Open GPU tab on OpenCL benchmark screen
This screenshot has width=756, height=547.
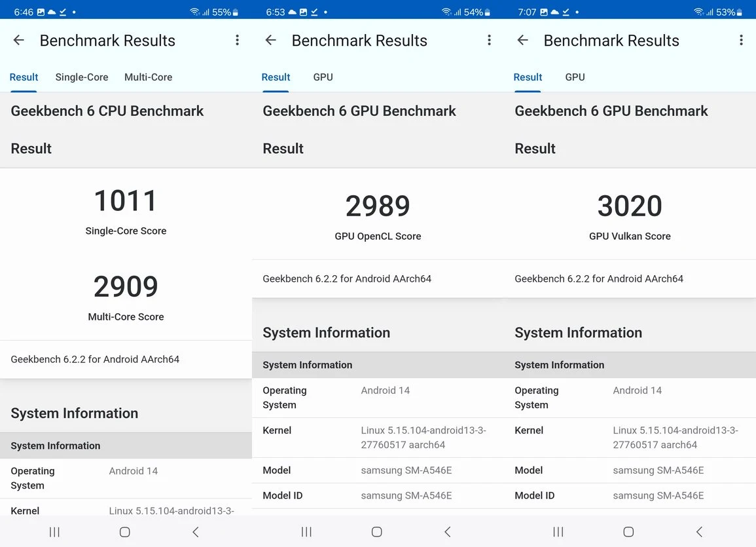pos(323,77)
